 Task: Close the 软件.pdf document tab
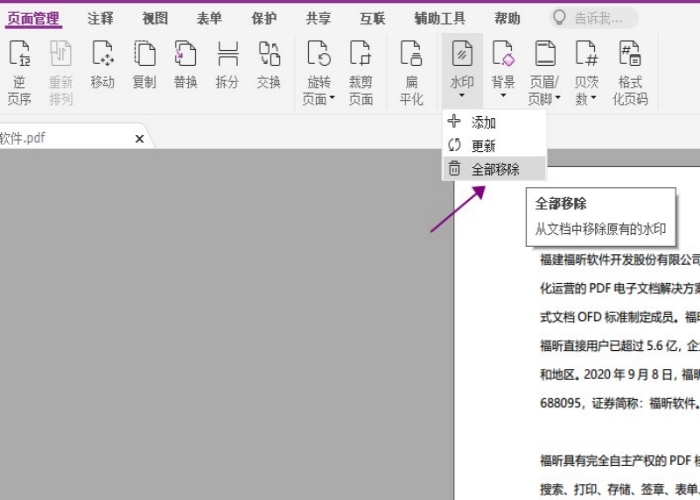coord(140,138)
